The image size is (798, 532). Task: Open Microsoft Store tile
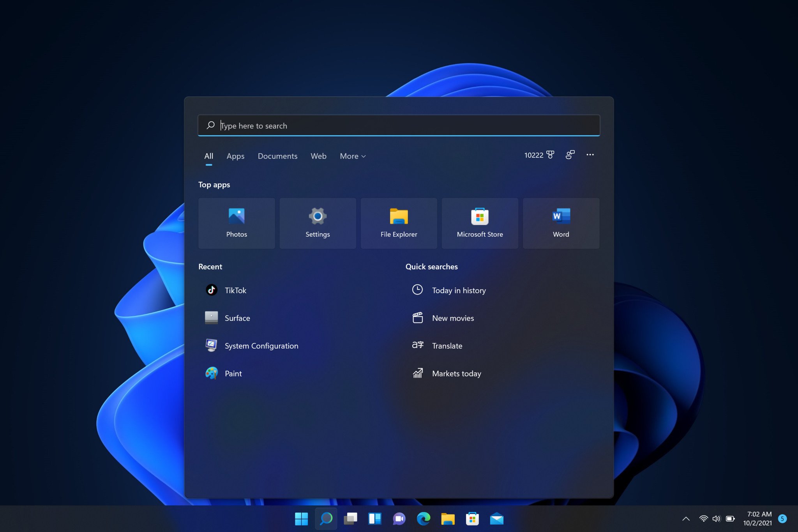(480, 223)
